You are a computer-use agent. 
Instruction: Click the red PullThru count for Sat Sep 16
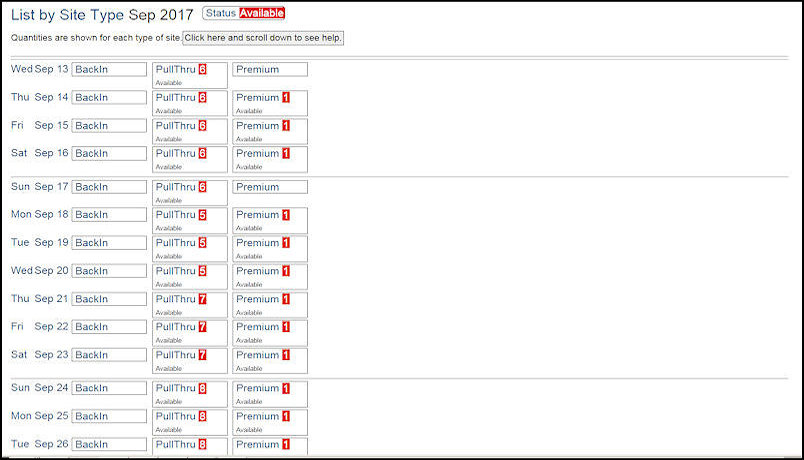coord(202,154)
